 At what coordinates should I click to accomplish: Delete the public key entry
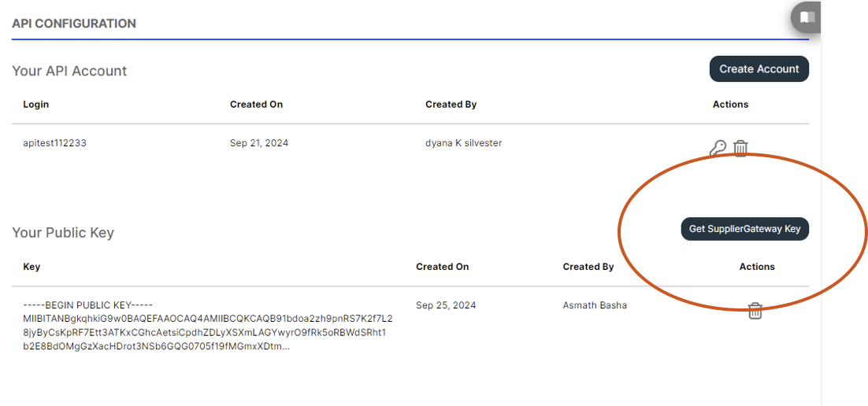[x=755, y=311]
